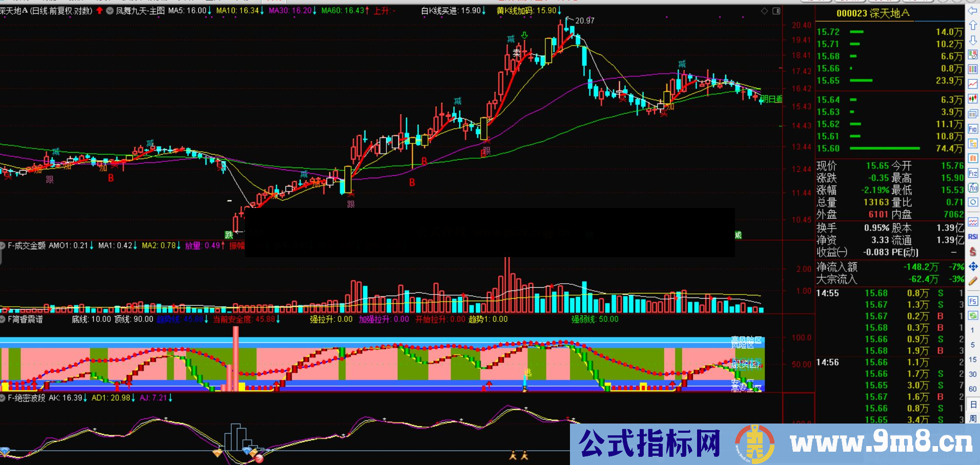Click the 14:55 first trade row
The width and height of the screenshot is (980, 465).
click(x=890, y=293)
